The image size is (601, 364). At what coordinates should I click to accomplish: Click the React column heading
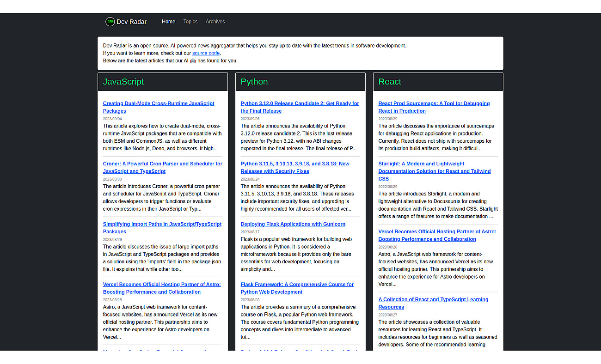click(390, 82)
